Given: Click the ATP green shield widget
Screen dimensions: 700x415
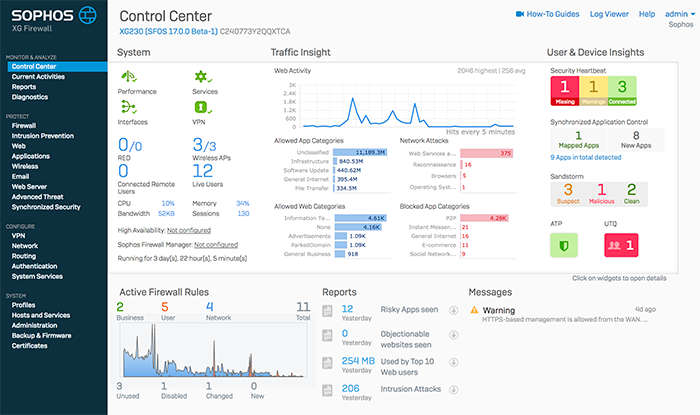Looking at the screenshot, I should click(564, 245).
